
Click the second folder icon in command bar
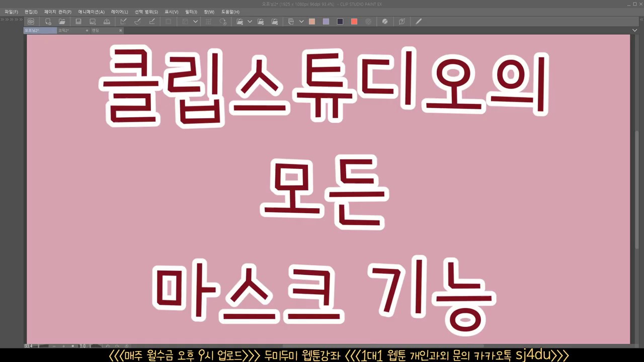[261, 22]
